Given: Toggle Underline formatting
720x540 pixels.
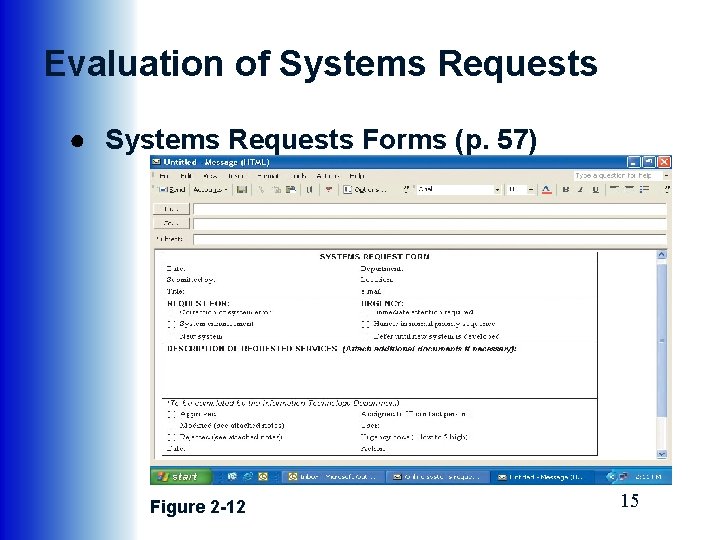Looking at the screenshot, I should (x=596, y=190).
